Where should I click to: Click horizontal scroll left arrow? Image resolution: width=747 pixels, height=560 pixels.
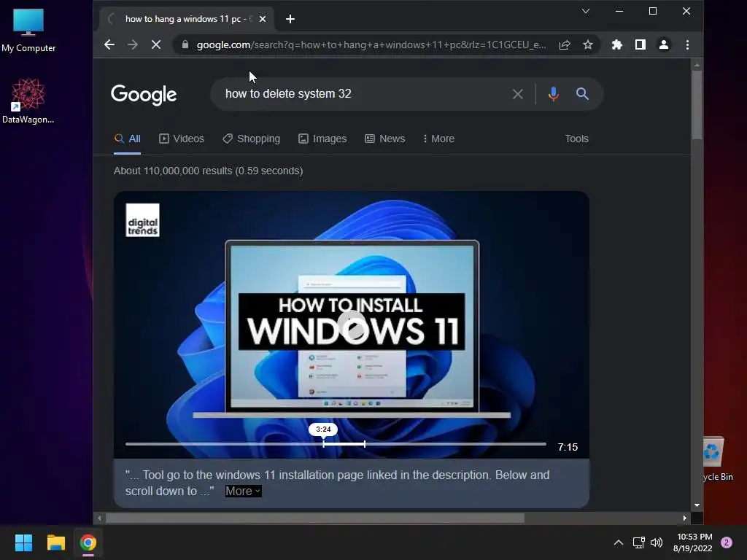click(99, 518)
